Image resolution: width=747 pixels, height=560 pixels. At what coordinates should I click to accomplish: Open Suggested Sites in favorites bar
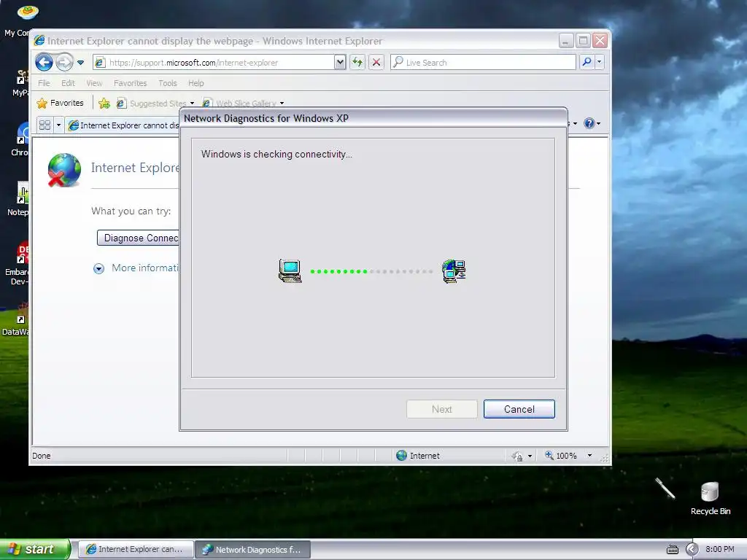(x=155, y=104)
